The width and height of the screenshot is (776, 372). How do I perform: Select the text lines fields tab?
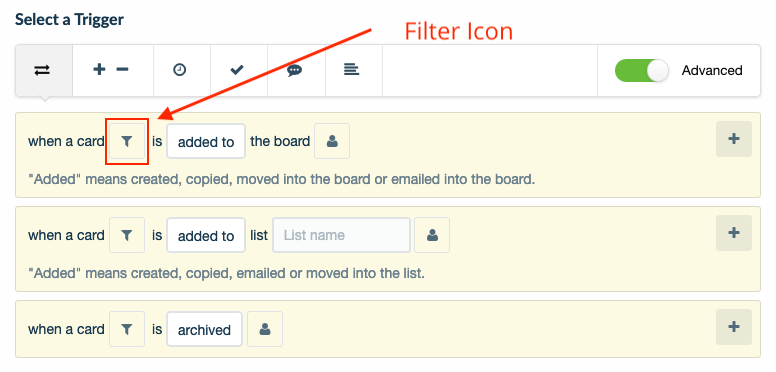pyautogui.click(x=354, y=70)
